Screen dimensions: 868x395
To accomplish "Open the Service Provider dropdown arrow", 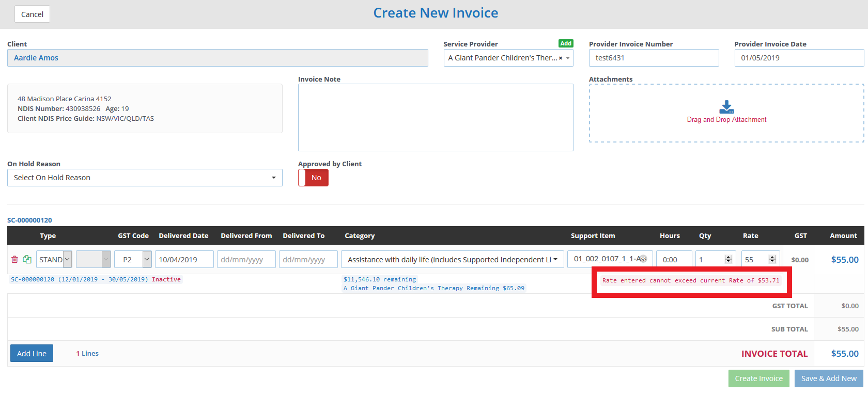I will coord(568,58).
